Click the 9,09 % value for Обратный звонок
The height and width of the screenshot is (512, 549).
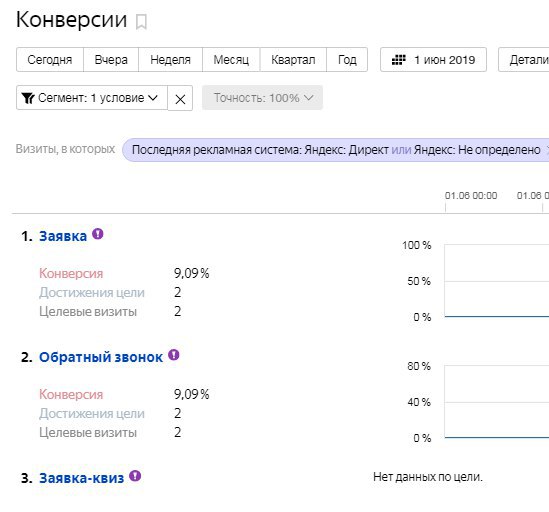point(192,394)
